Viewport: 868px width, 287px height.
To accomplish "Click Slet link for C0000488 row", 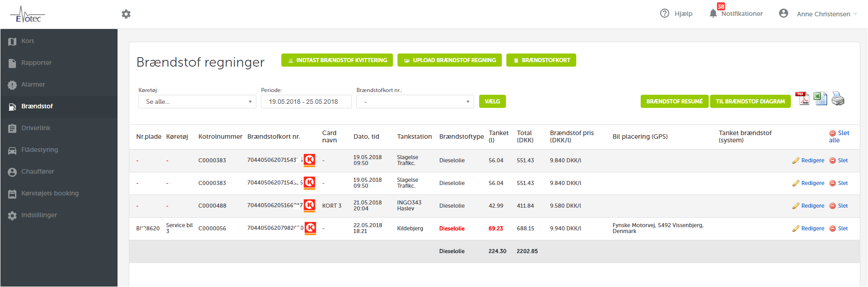I will click(839, 206).
